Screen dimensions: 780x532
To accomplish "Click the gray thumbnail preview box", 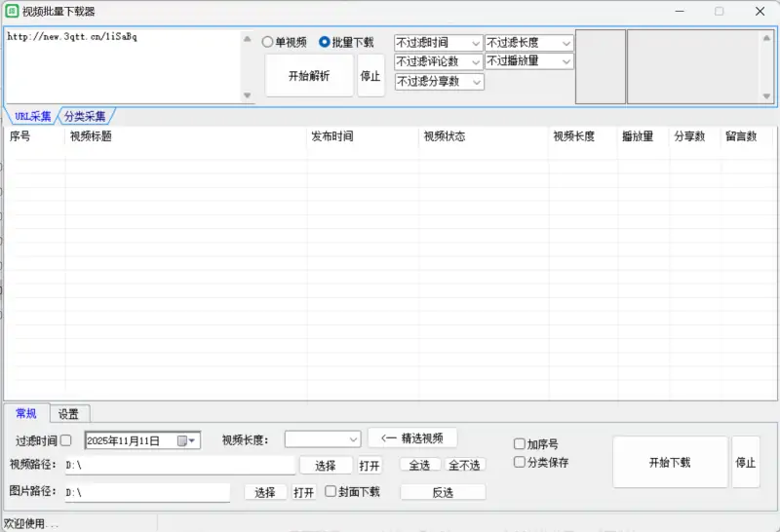I will tap(601, 66).
